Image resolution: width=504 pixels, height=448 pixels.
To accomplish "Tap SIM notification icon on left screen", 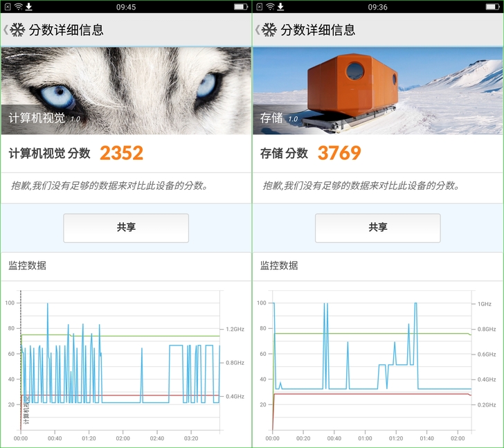I will (8, 6).
